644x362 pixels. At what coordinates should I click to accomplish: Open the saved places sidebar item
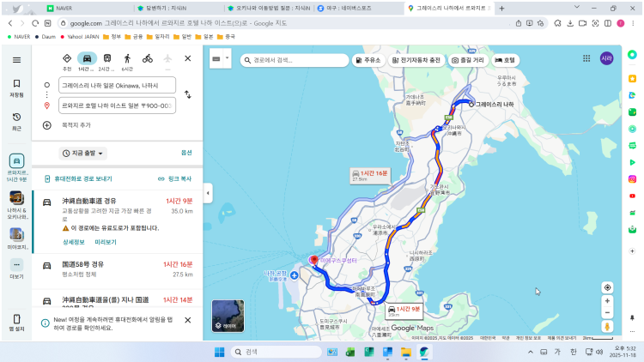pyautogui.click(x=16, y=87)
